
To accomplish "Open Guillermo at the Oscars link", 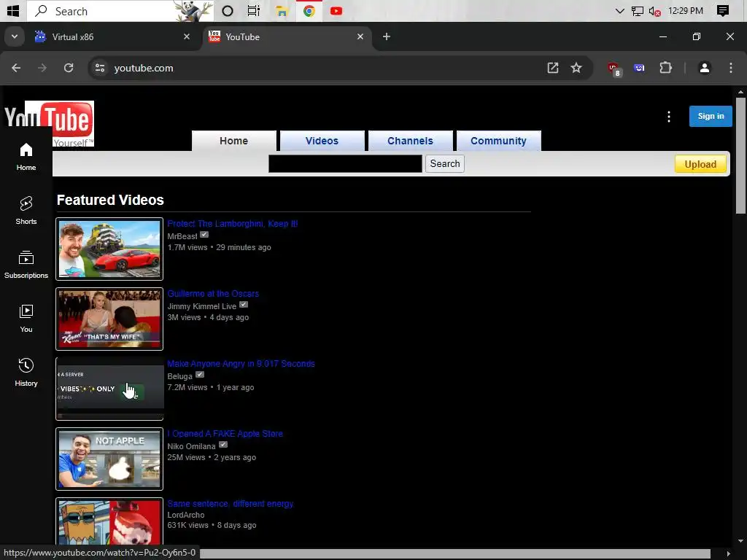I will tap(213, 294).
